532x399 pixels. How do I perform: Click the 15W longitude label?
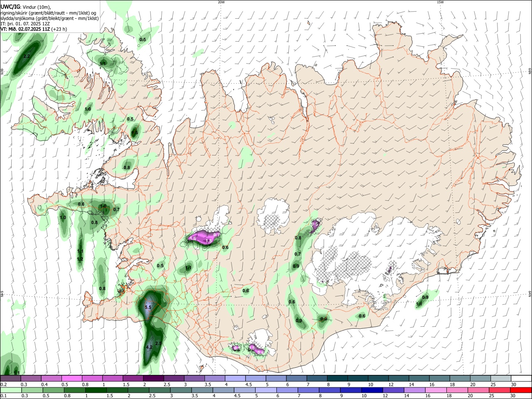tap(440, 2)
